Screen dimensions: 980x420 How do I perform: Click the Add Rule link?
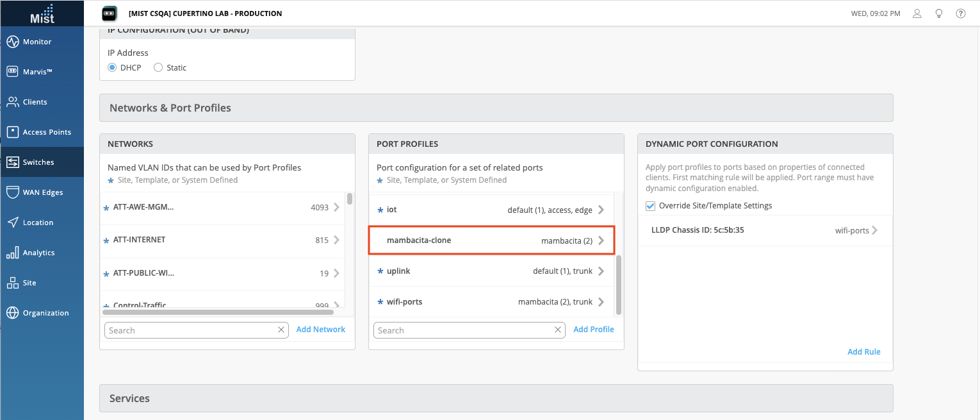[x=863, y=351]
